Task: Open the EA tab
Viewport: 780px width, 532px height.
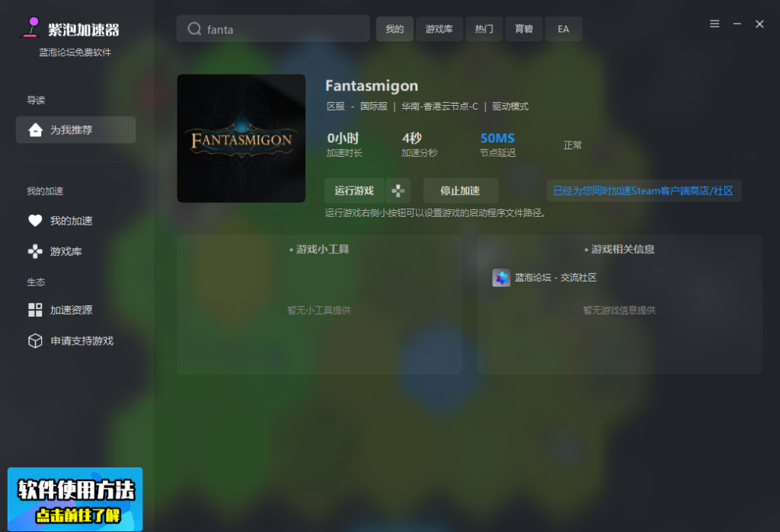Action: pyautogui.click(x=564, y=29)
